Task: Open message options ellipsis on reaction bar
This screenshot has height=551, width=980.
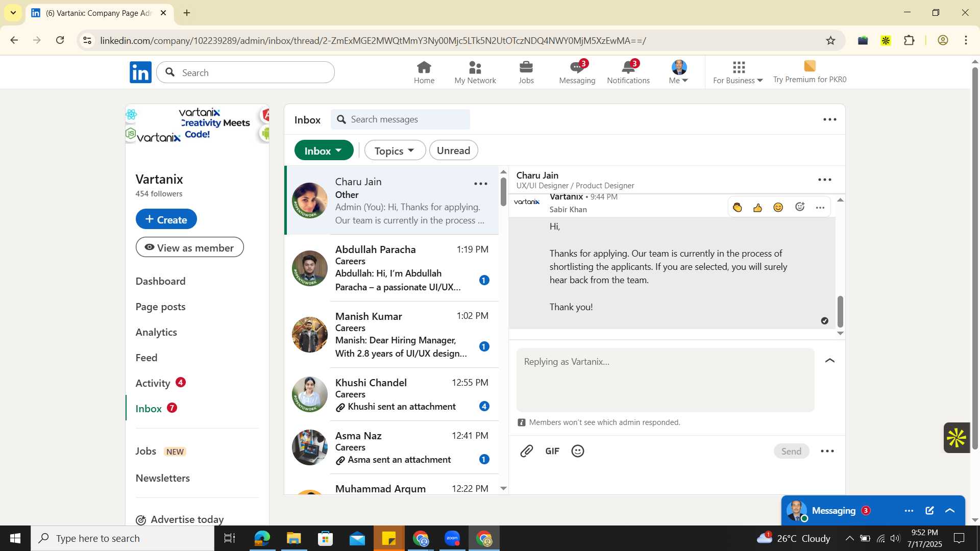Action: coord(820,208)
